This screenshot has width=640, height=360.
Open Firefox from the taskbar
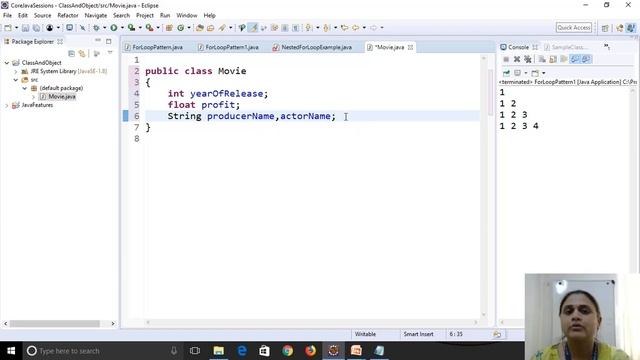pos(310,351)
